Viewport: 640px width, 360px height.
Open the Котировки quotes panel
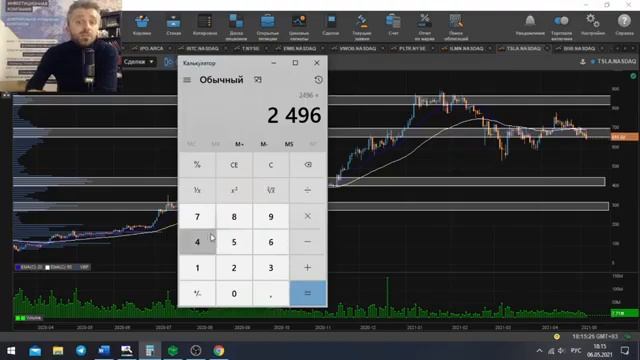[204, 25]
